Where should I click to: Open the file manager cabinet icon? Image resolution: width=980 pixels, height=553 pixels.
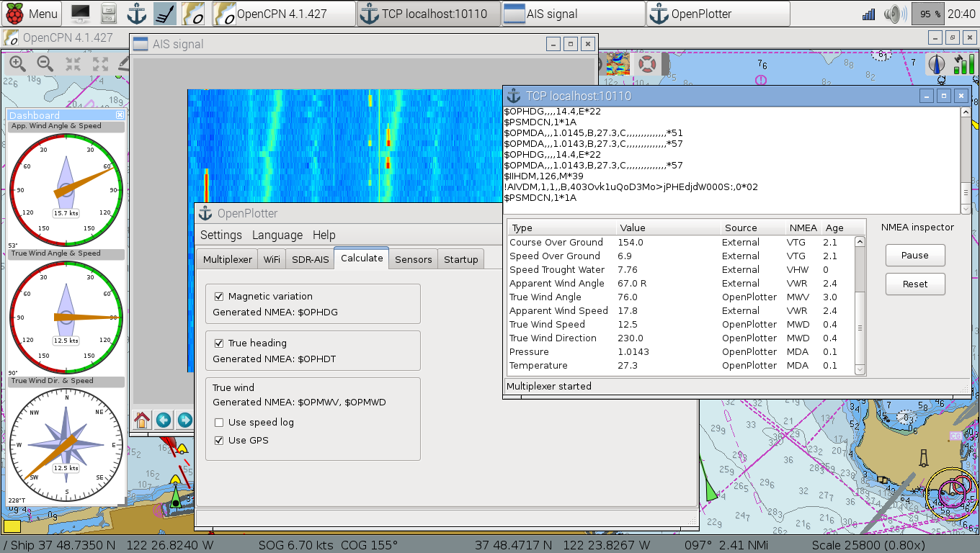coord(109,13)
